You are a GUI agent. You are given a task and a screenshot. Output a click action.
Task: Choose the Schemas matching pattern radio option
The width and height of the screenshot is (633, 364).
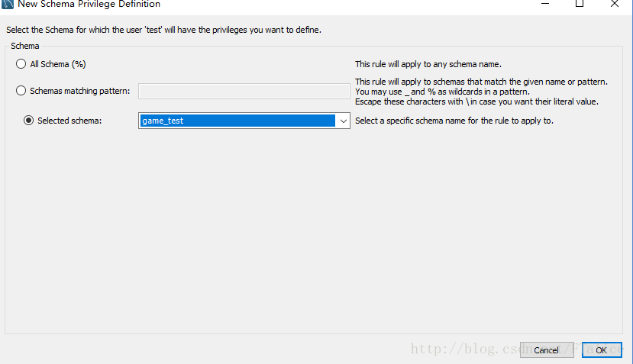click(x=21, y=91)
